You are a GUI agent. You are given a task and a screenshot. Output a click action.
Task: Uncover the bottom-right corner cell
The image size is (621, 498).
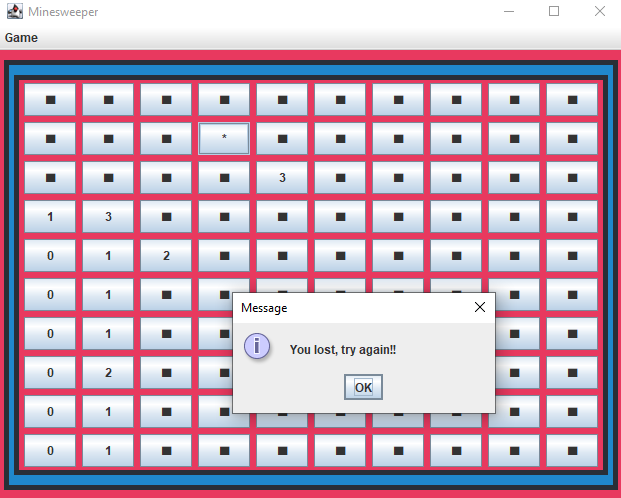[572, 450]
